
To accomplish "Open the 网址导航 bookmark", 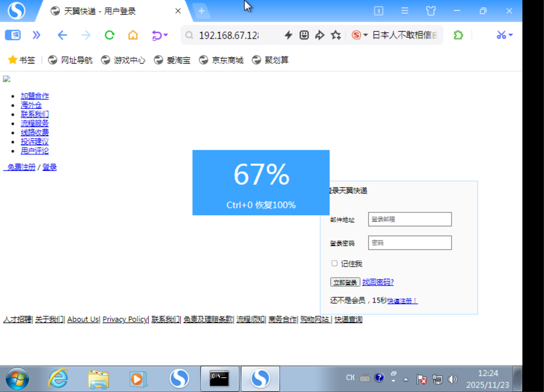I will [x=70, y=60].
